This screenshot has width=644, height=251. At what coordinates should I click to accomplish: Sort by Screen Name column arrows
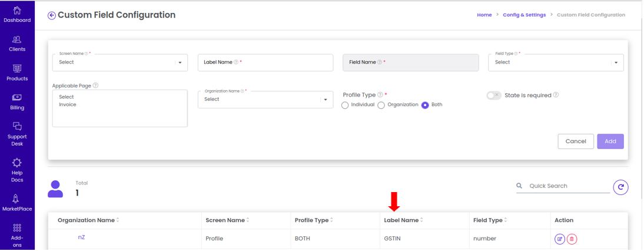tap(248, 220)
